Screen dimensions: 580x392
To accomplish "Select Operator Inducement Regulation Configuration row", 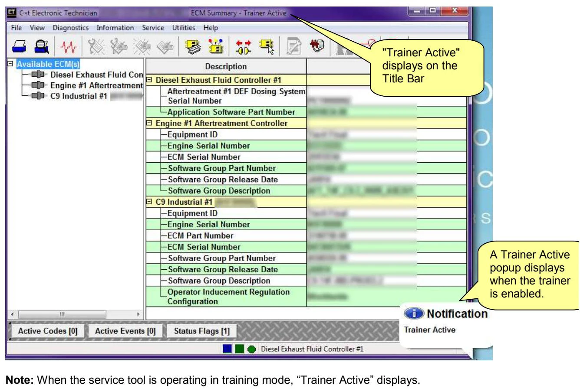I will point(306,297).
